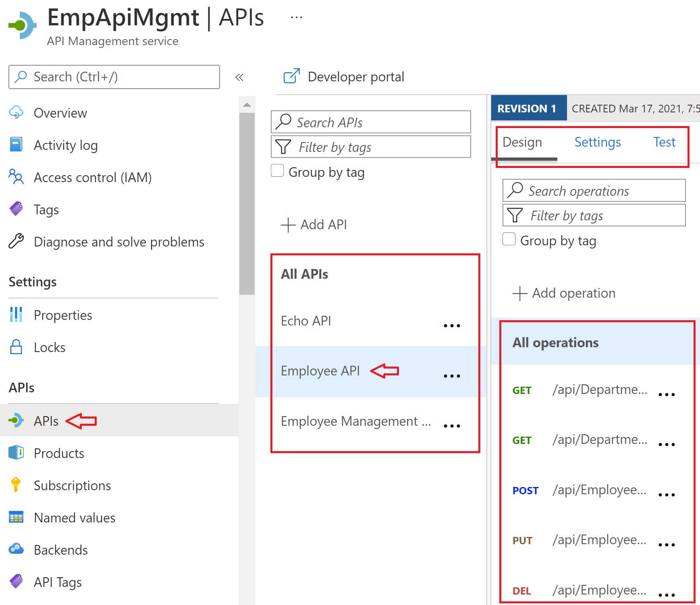Switch to the Design tab

click(522, 142)
